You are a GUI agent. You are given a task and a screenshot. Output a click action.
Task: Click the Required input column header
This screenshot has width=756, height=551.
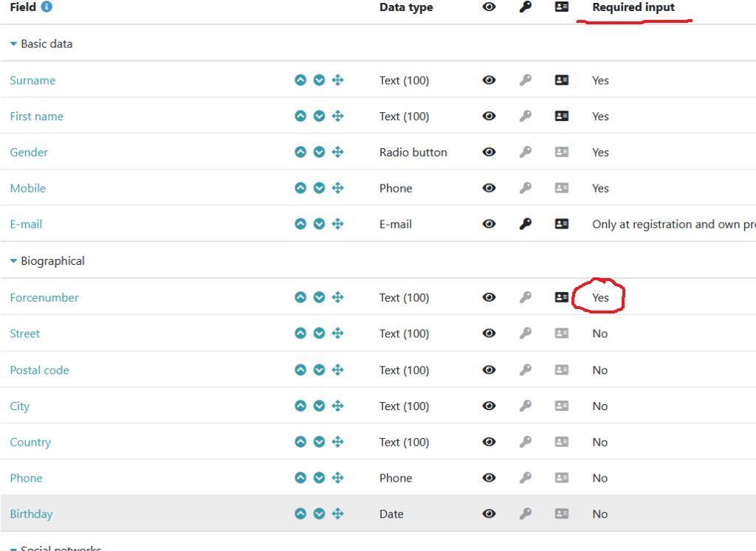coord(633,7)
